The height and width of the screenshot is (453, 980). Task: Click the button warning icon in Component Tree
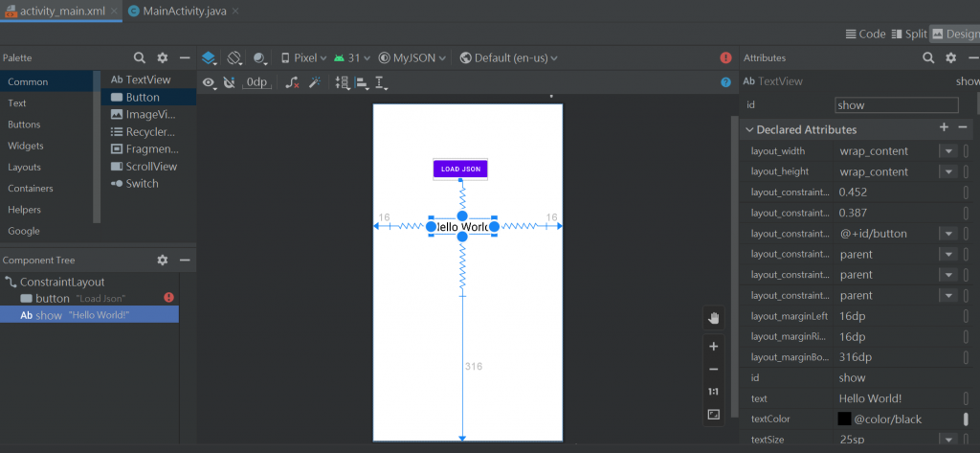168,298
